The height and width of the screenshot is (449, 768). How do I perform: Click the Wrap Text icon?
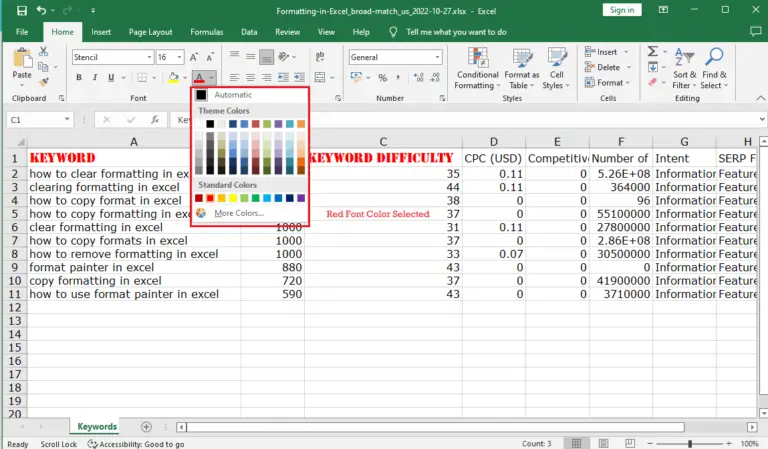[320, 56]
